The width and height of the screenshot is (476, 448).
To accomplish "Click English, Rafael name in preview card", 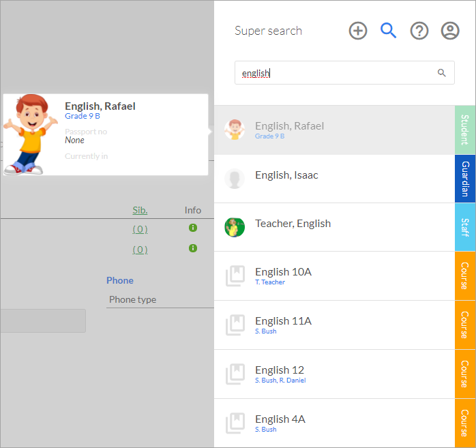I will click(x=100, y=106).
